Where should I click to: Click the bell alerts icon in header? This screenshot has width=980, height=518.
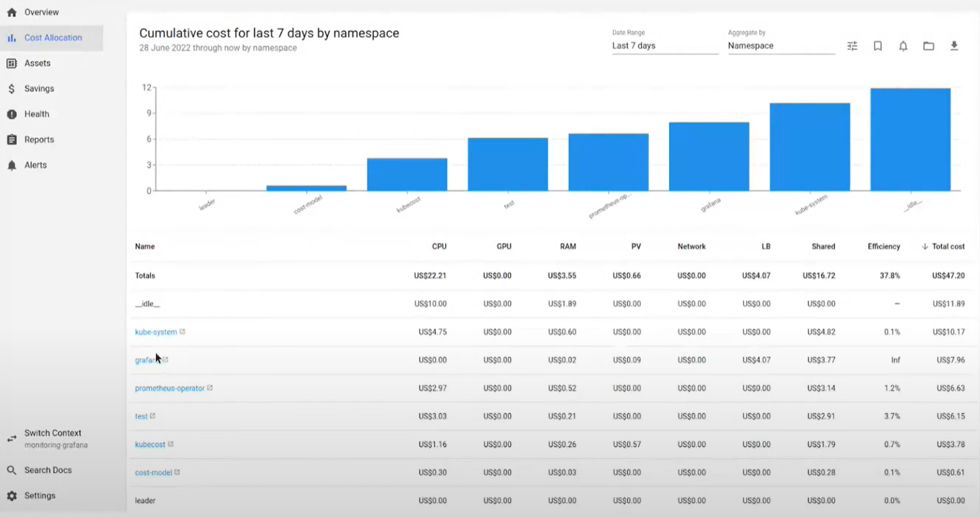(x=903, y=46)
